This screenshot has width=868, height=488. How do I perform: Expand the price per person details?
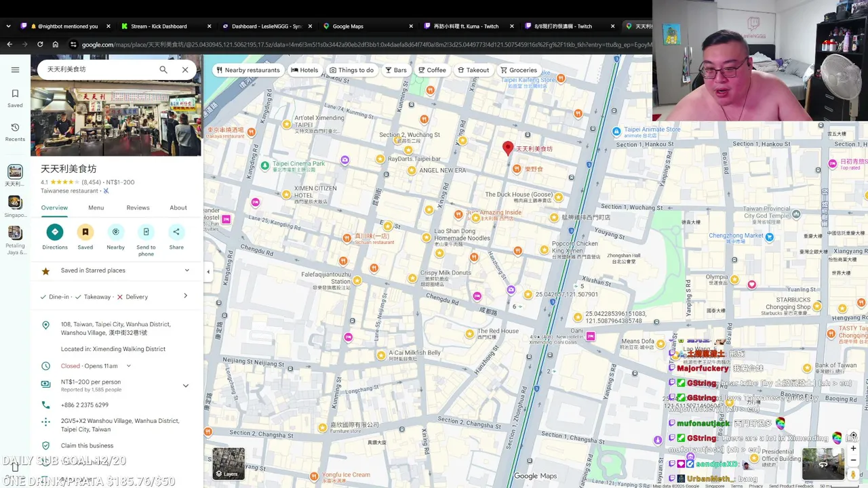coord(186,386)
